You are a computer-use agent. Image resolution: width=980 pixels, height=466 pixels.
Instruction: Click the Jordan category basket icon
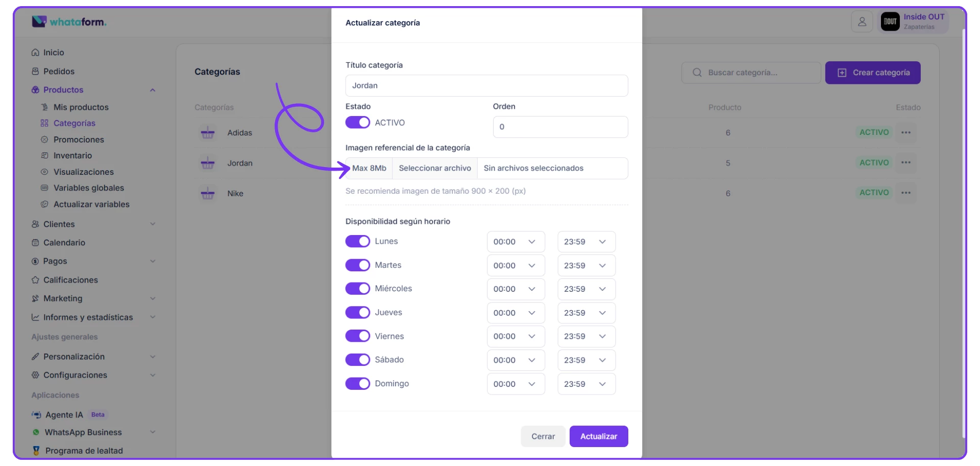click(x=208, y=164)
